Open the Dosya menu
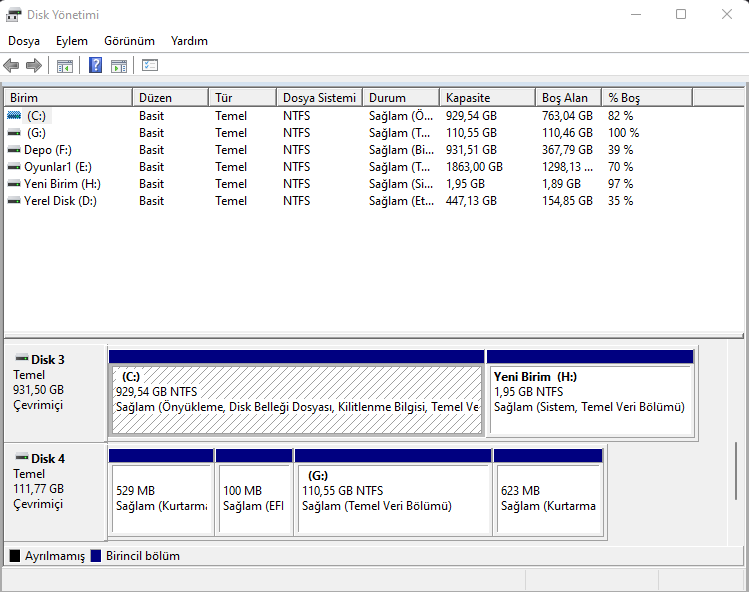 point(24,41)
